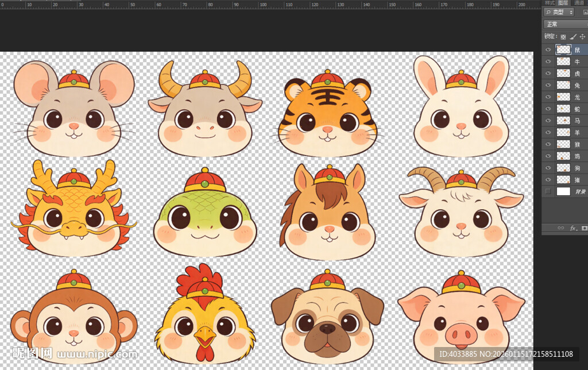This screenshot has width=588, height=370.
Task: Click the 羊 layer thumbnail
Action: tap(563, 133)
